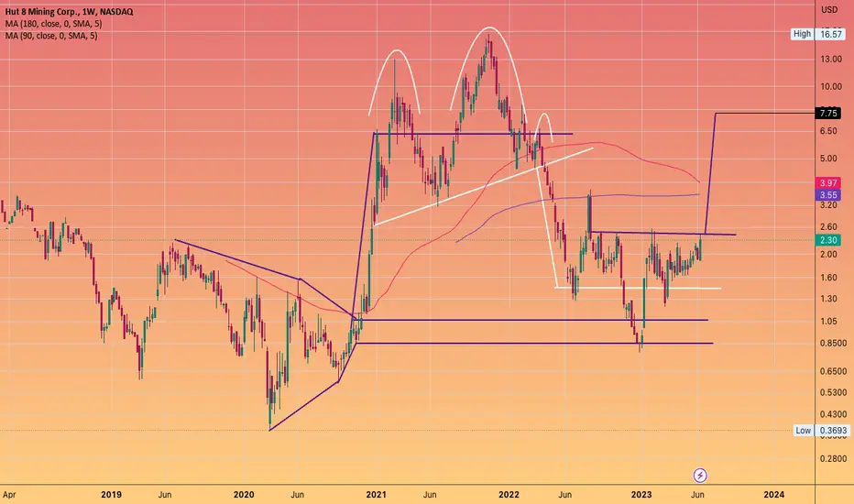Click the 2024 label on time axis

coord(774,495)
